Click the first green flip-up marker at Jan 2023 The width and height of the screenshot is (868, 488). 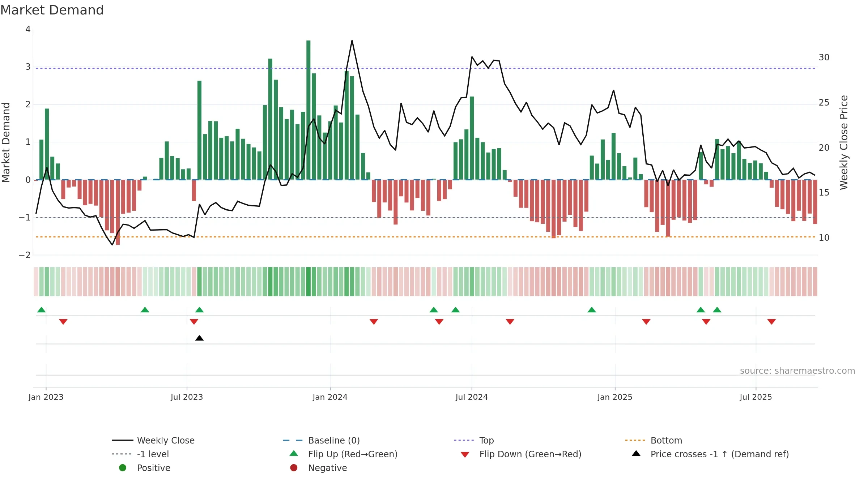42,310
